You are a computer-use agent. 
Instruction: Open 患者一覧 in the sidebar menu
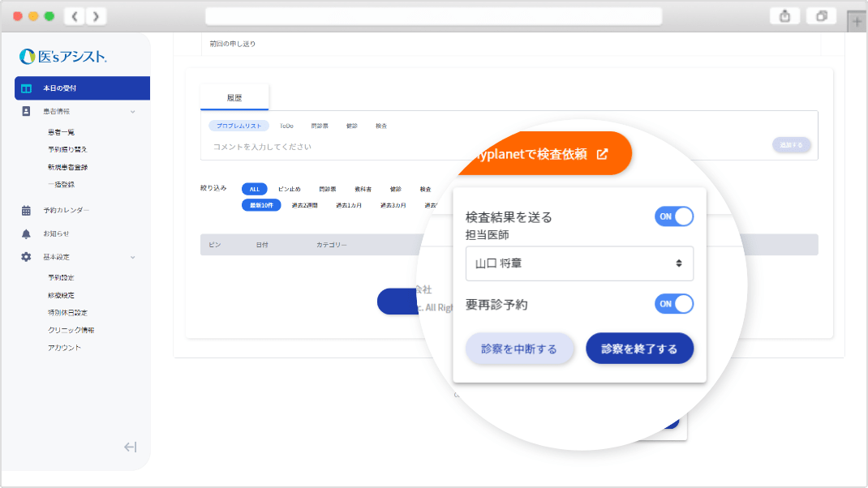pyautogui.click(x=62, y=132)
